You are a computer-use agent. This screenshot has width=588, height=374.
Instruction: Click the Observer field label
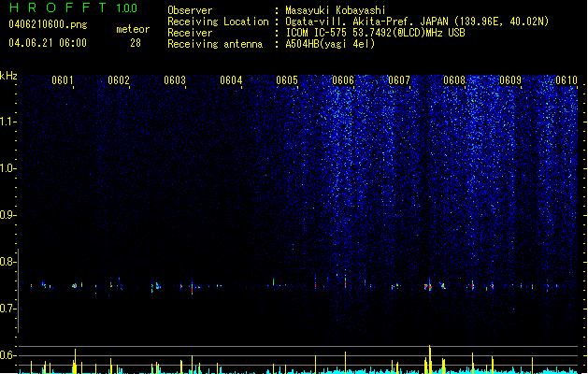pos(190,10)
